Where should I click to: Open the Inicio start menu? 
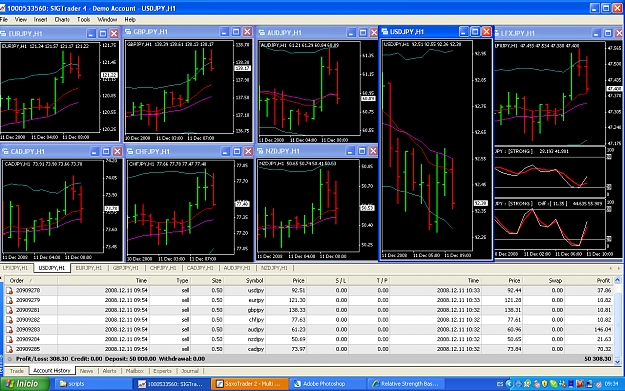25,383
